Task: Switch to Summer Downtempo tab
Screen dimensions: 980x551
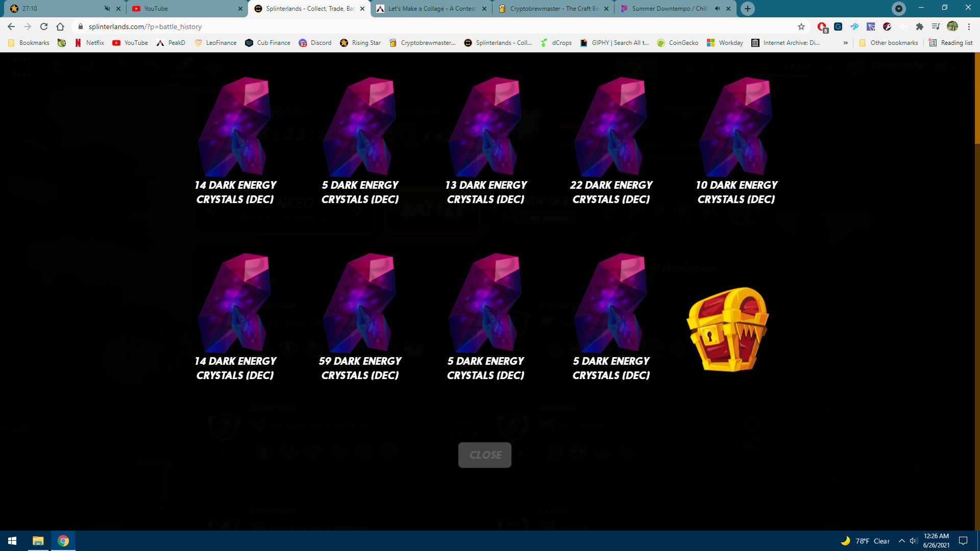Action: pos(670,9)
